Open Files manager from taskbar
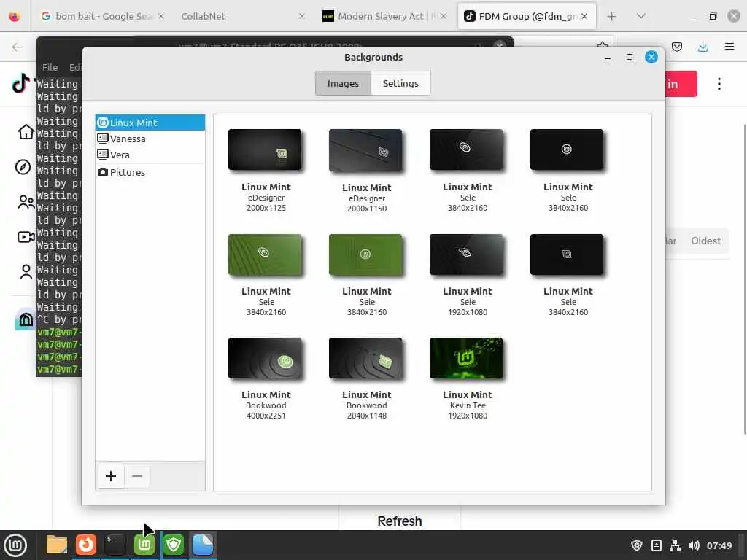 tap(57, 545)
